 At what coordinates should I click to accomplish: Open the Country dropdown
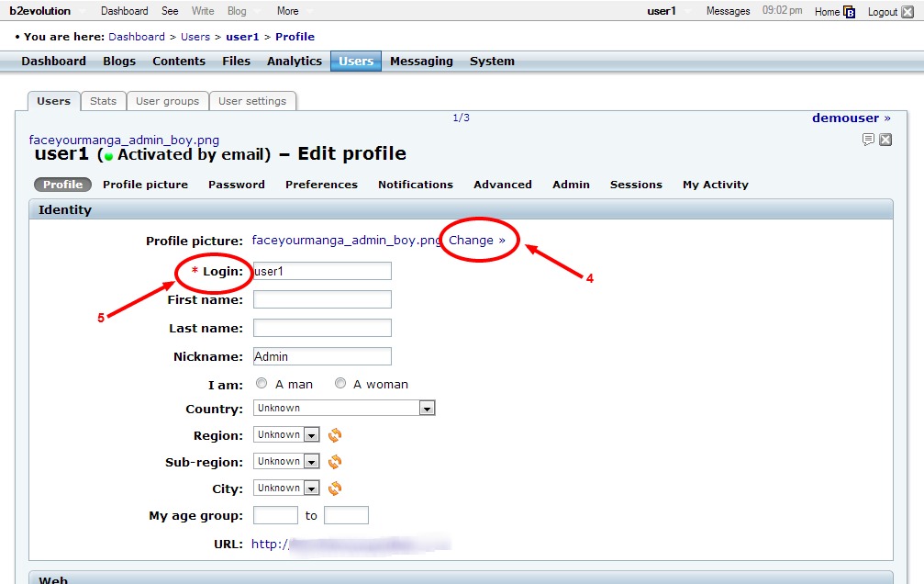click(344, 408)
